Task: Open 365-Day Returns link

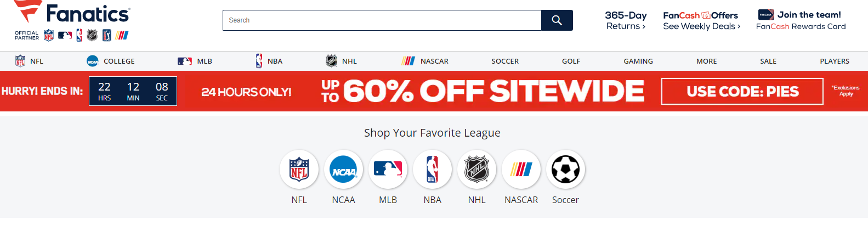Action: tap(626, 20)
